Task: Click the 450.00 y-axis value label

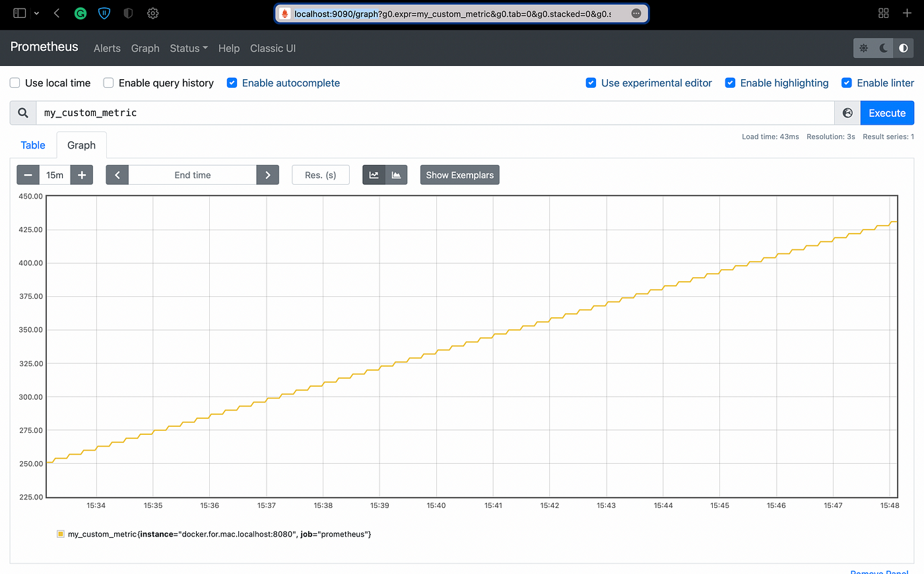Action: [31, 196]
